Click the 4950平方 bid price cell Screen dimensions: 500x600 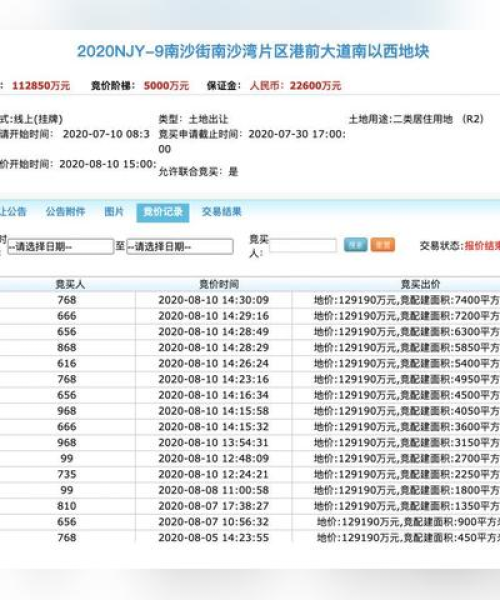click(x=407, y=379)
